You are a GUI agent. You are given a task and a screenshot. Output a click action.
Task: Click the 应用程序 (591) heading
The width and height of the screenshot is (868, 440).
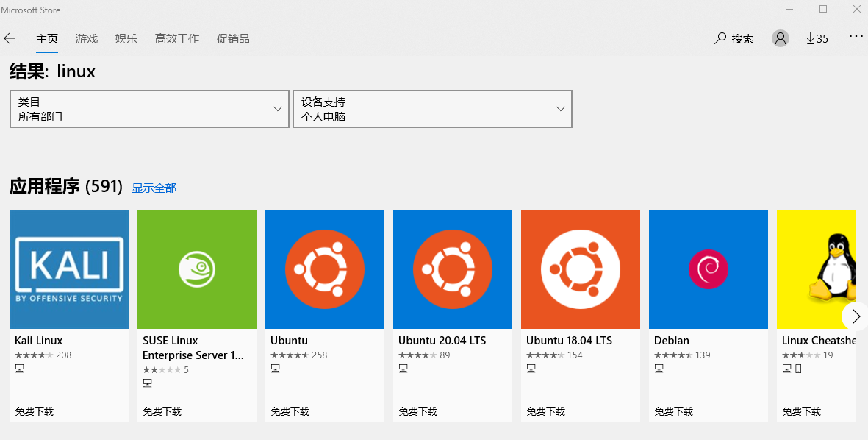[66, 186]
